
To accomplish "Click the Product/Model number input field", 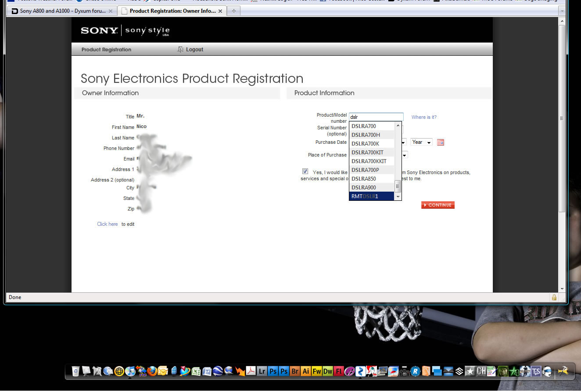I will (376, 117).
